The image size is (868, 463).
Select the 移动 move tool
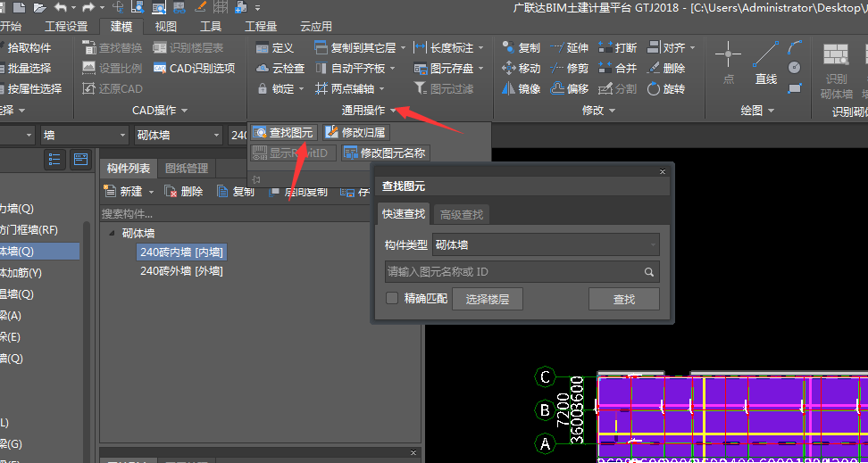coord(521,69)
